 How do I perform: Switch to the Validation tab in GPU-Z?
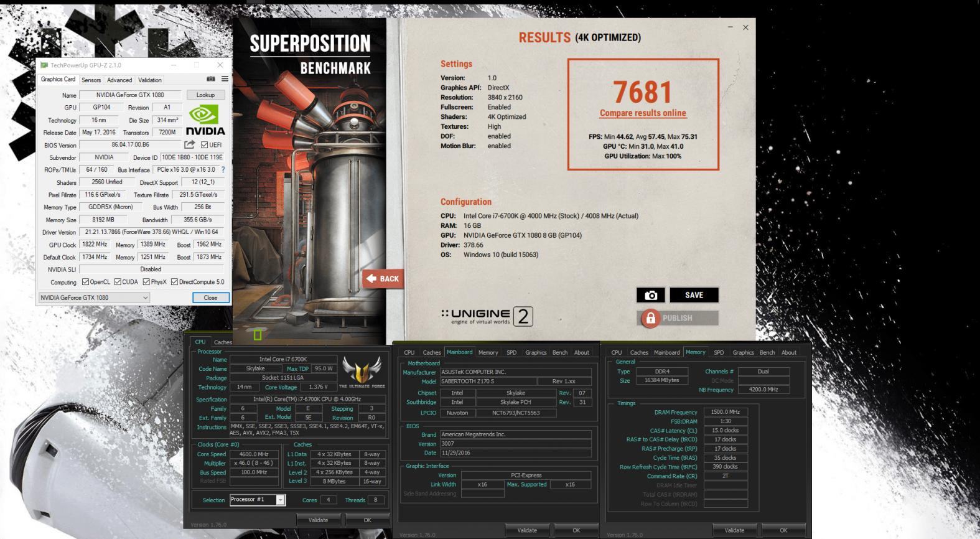150,80
